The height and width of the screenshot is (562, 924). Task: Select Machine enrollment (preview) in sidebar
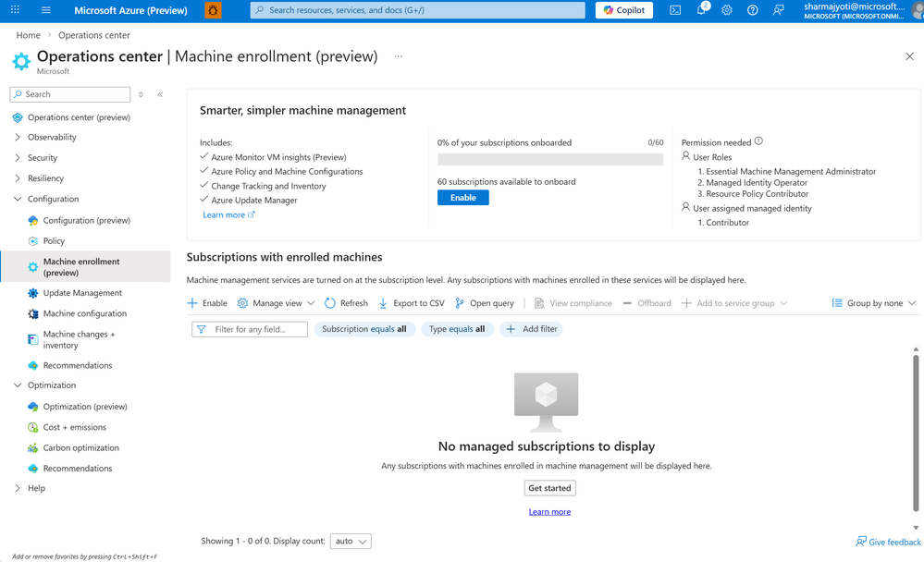(x=85, y=267)
